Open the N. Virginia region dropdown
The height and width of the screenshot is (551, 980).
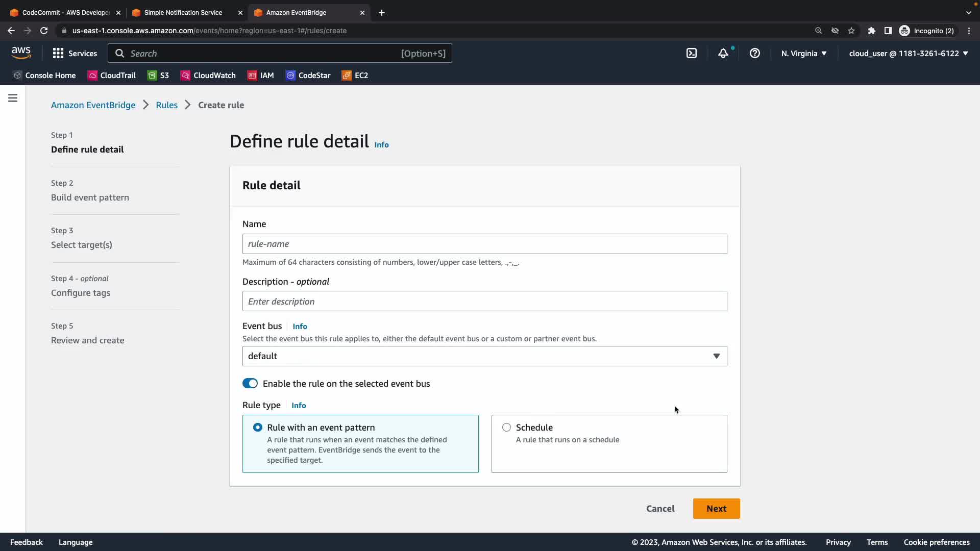tap(804, 53)
